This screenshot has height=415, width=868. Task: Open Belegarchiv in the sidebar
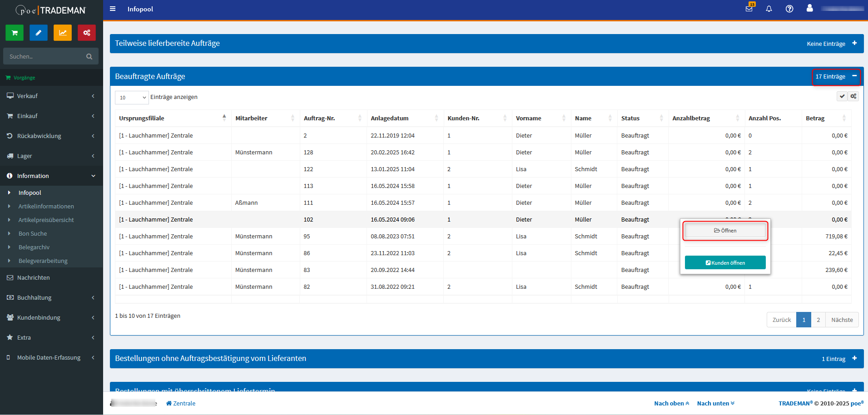34,247
